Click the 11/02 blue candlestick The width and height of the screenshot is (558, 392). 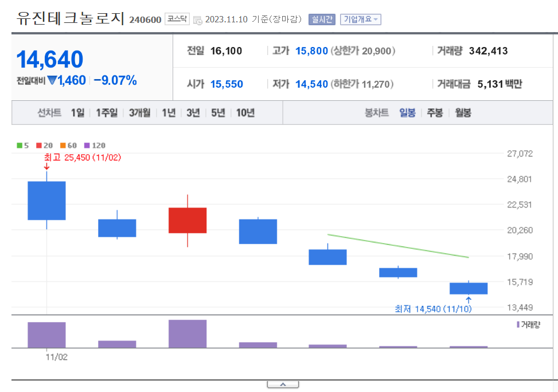46,201
